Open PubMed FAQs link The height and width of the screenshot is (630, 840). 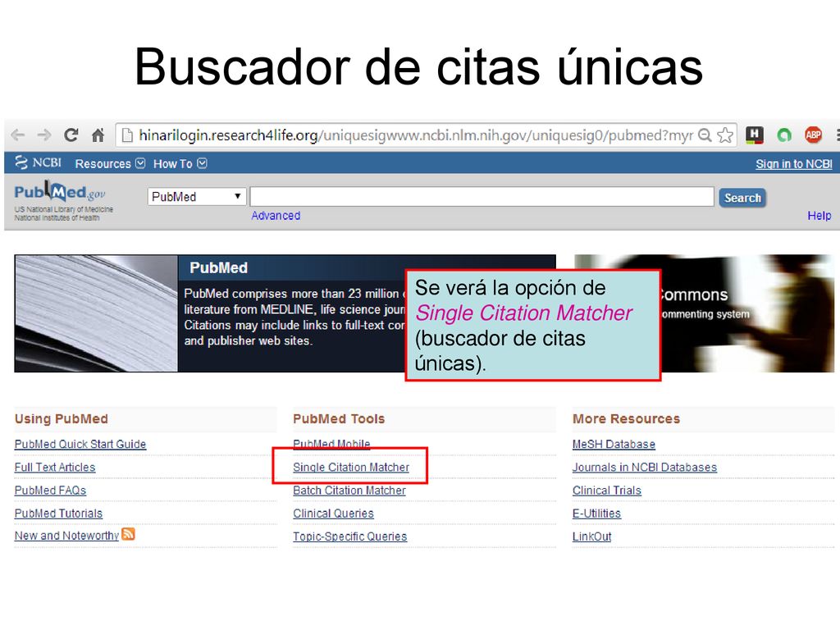point(50,491)
